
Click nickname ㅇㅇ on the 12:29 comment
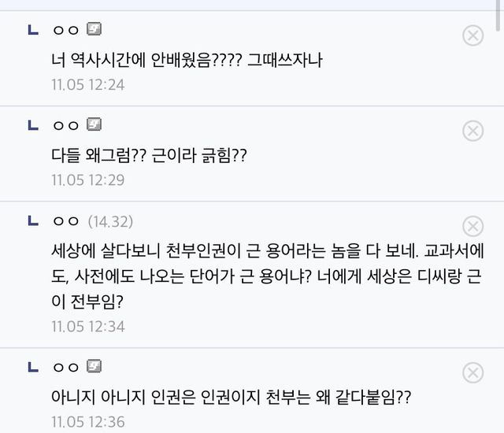pyautogui.click(x=65, y=126)
